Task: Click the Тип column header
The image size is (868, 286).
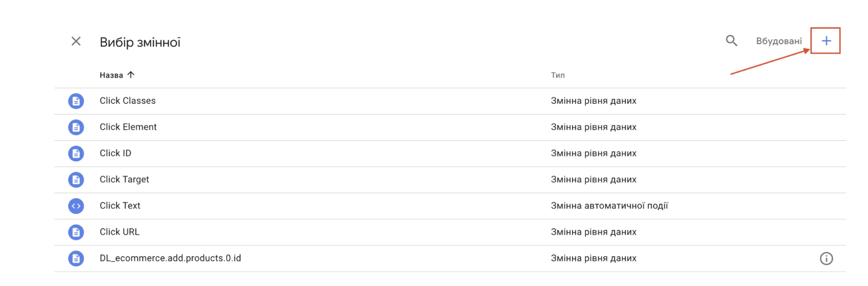Action: (558, 75)
